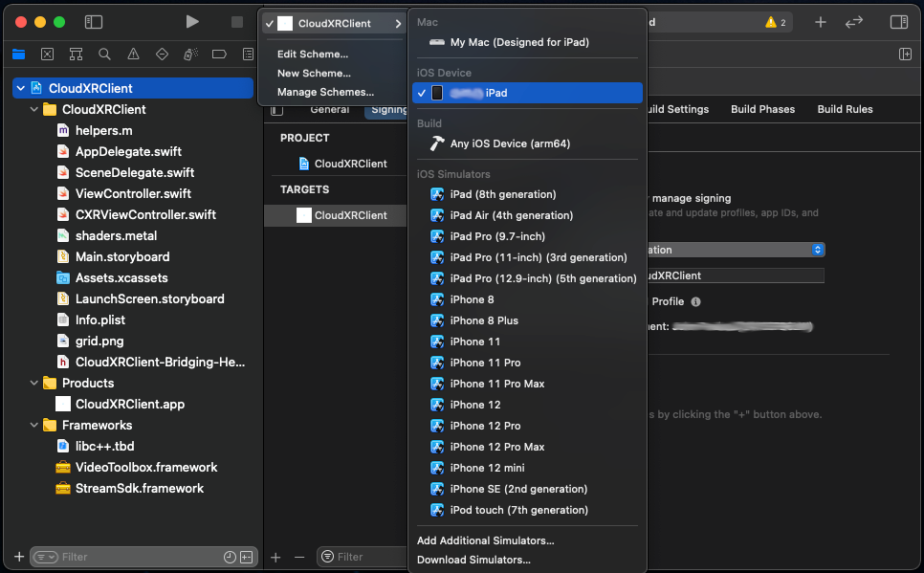924x573 pixels.
Task: Open the Issue navigator warning triangle icon
Action: [x=133, y=55]
